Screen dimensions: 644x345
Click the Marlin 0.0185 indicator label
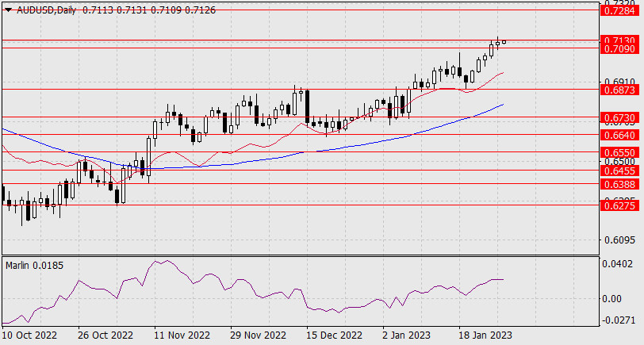pos(35,266)
